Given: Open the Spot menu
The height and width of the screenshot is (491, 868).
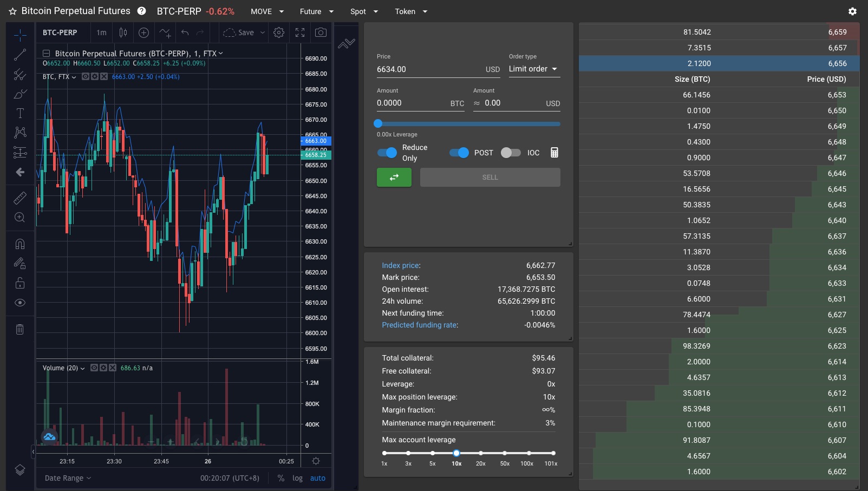Looking at the screenshot, I should (x=364, y=11).
